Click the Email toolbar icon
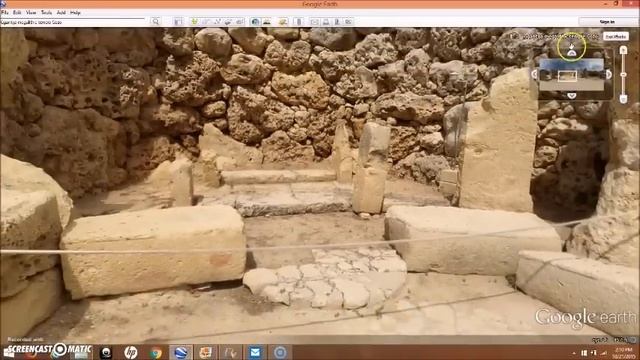This screenshot has height=360, width=640. click(x=315, y=22)
